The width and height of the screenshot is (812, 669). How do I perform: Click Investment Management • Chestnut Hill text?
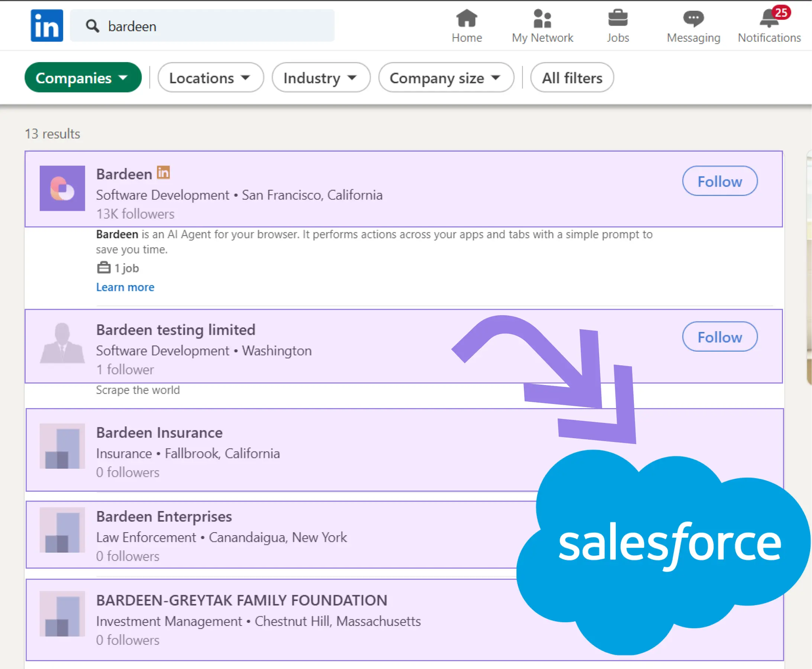pos(258,621)
